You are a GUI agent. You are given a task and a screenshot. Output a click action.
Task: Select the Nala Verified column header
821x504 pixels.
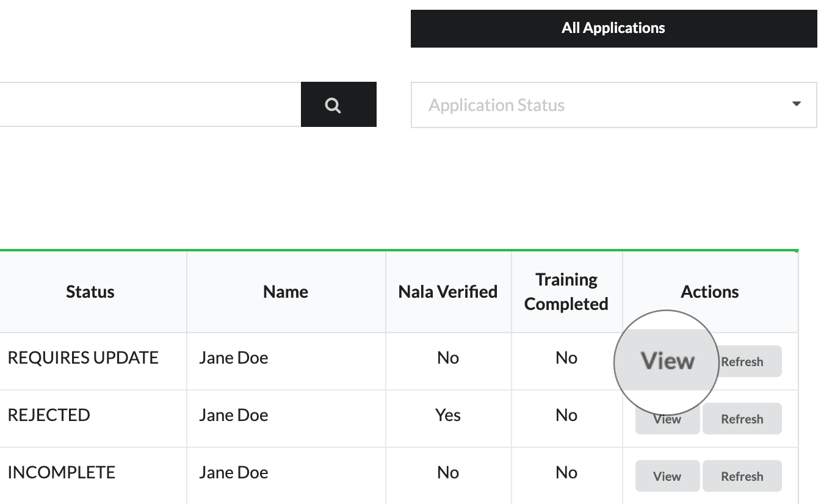[447, 292]
